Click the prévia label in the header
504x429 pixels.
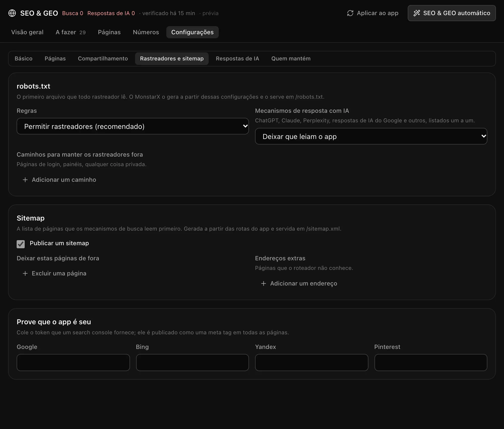(x=210, y=13)
